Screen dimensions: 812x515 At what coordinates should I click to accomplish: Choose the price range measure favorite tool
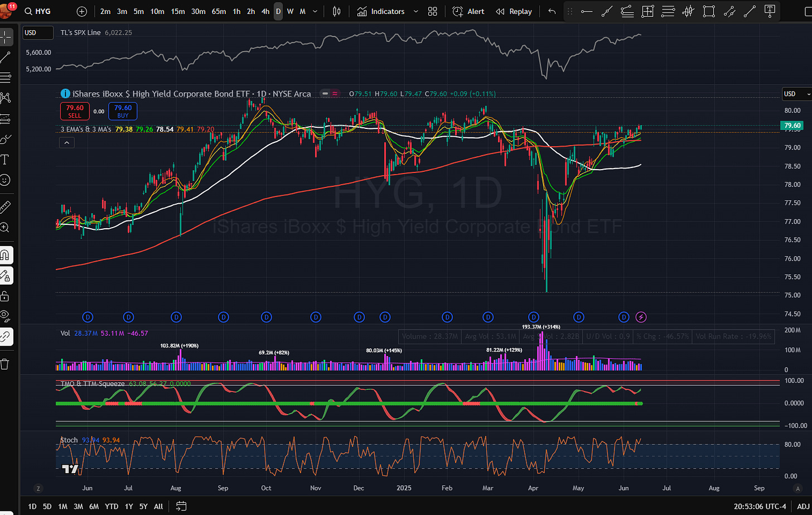point(647,11)
